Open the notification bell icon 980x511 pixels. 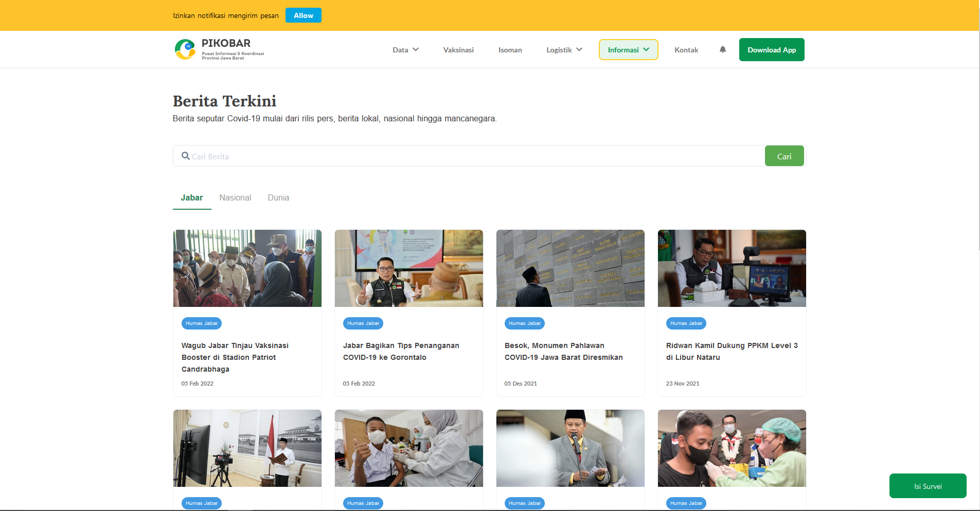pos(722,50)
